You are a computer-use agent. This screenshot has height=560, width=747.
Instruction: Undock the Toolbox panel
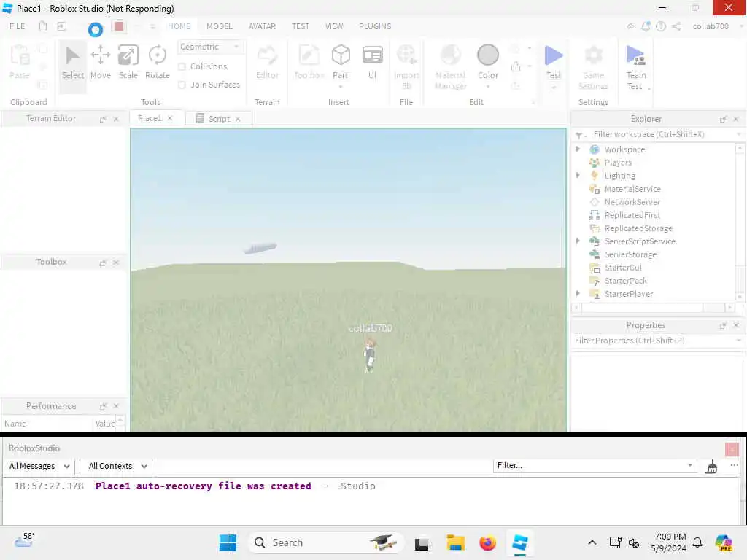pos(102,262)
